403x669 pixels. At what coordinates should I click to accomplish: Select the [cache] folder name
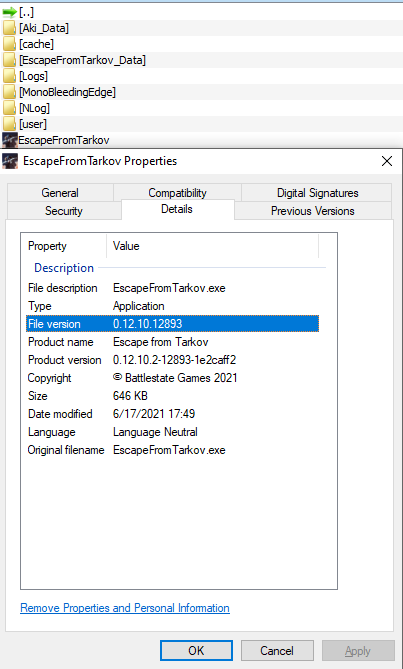coord(36,44)
